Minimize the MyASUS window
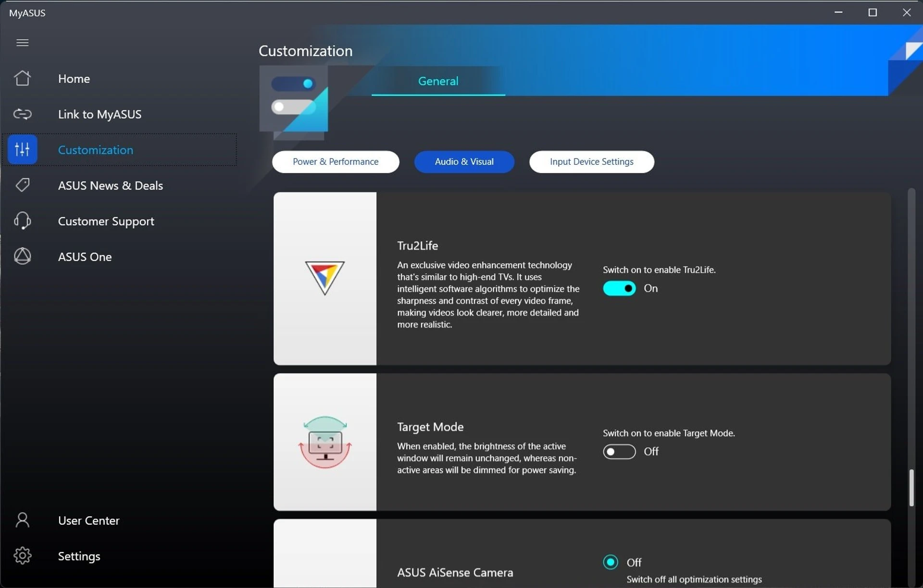Viewport: 923px width, 588px height. click(x=838, y=12)
